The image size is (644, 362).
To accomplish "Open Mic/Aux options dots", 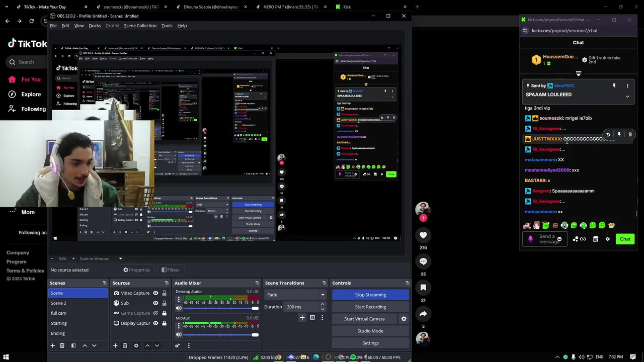I will click(x=179, y=325).
